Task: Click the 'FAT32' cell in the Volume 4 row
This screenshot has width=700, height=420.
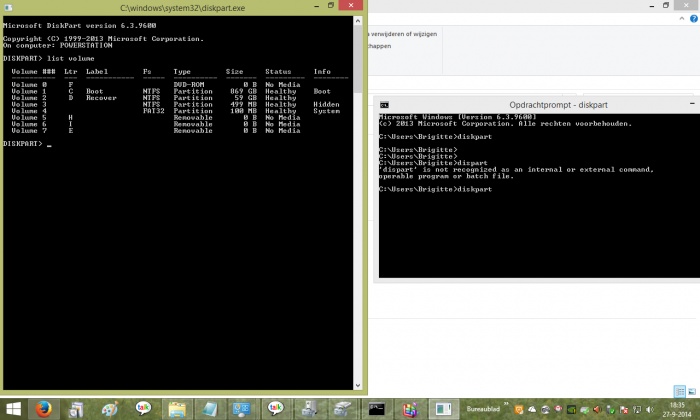Action: 154,111
